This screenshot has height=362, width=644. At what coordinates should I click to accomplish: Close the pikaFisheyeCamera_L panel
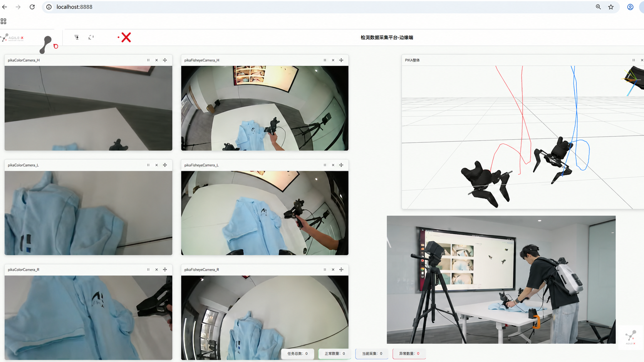(333, 165)
